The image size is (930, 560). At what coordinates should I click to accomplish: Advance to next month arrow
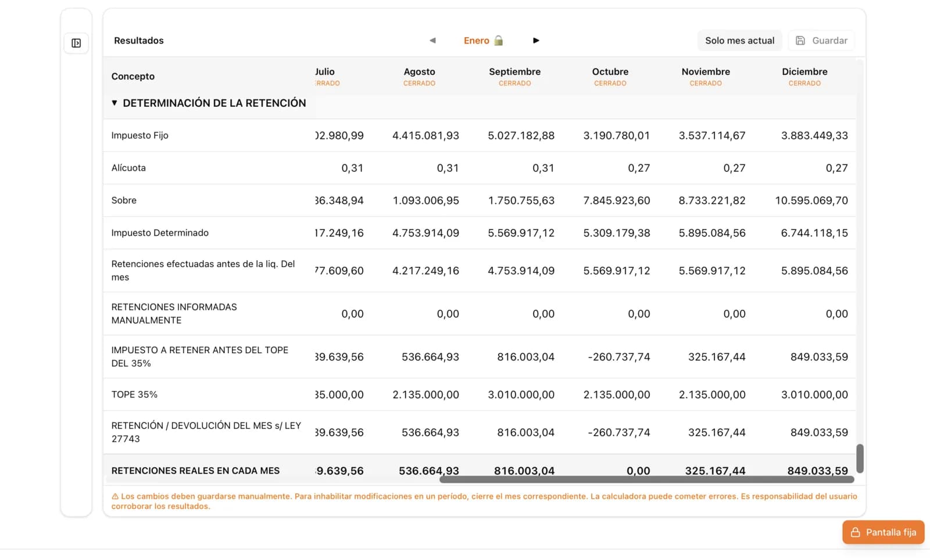(536, 41)
